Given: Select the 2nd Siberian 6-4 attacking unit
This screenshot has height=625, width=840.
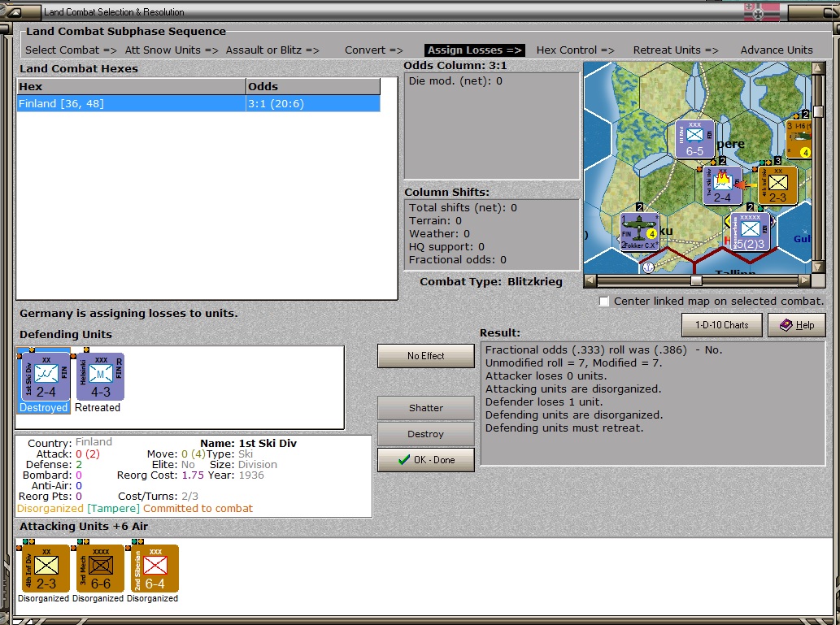Looking at the screenshot, I should (x=155, y=568).
